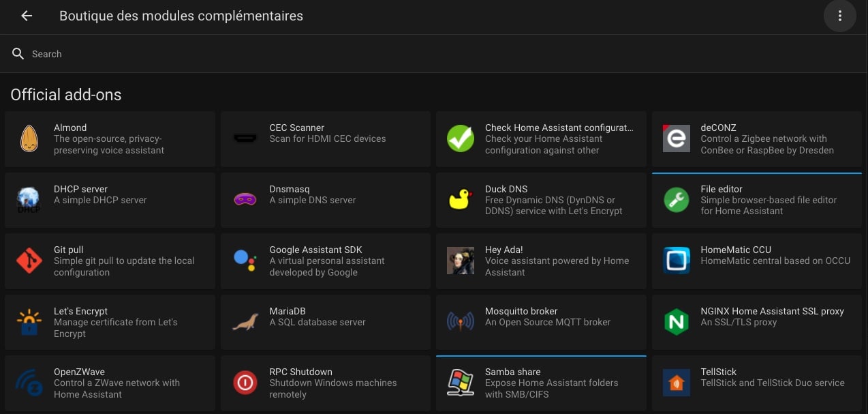
Task: Click 'HomeMatic central based on OCCU' text
Action: coord(775,261)
